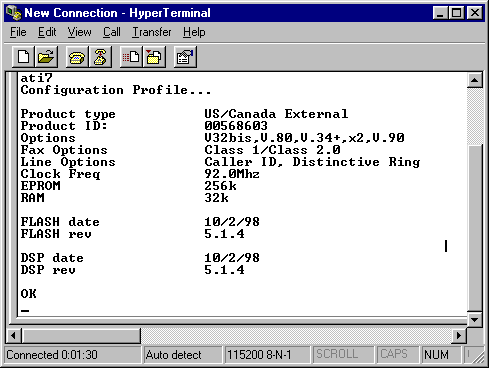Click the CAPS indicator in status bar

pyautogui.click(x=398, y=355)
